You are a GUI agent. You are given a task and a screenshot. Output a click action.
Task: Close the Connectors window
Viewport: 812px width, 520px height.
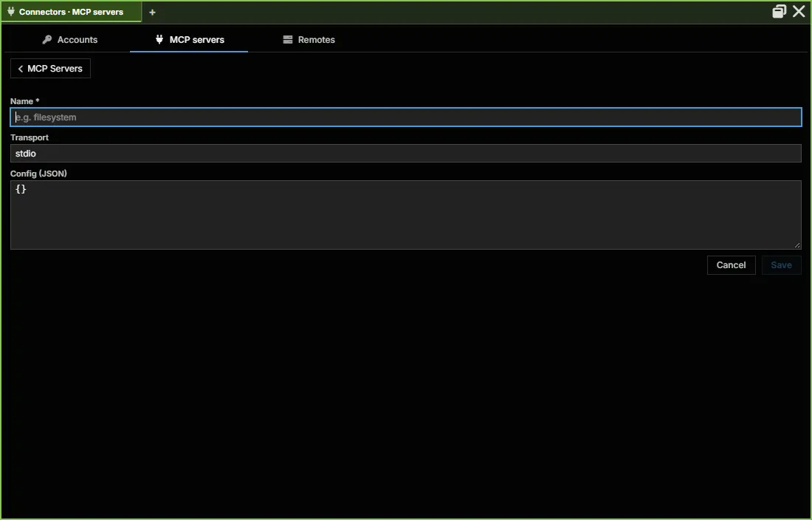coord(799,11)
